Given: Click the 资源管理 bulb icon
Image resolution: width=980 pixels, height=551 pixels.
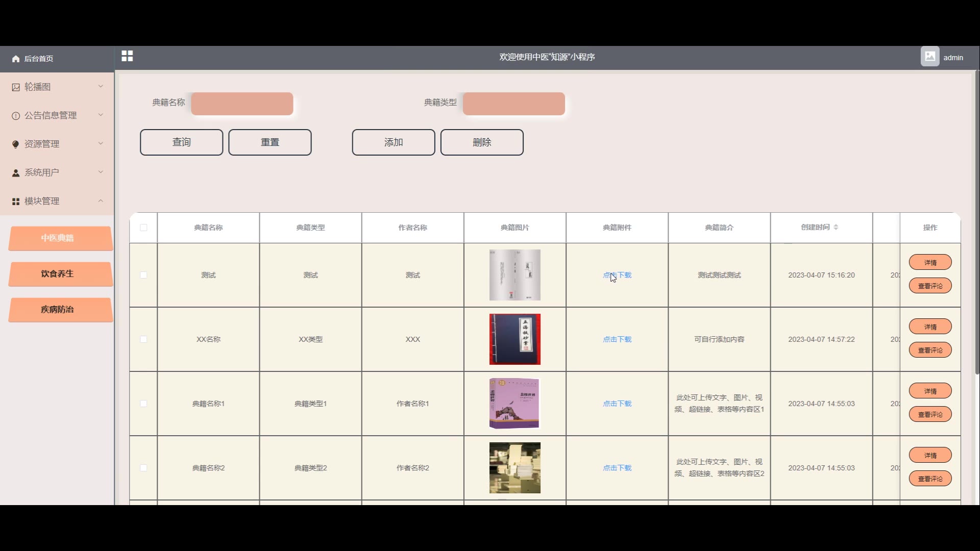Looking at the screenshot, I should pyautogui.click(x=16, y=144).
